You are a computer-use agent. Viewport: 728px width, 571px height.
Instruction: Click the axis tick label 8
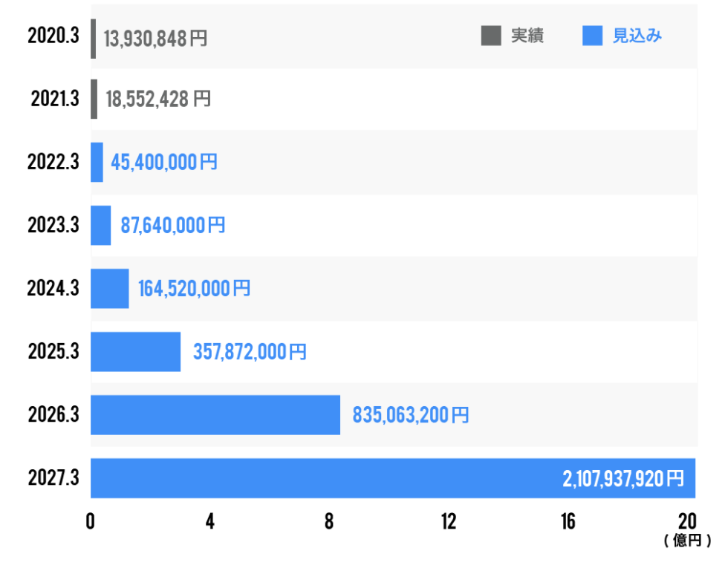329,522
